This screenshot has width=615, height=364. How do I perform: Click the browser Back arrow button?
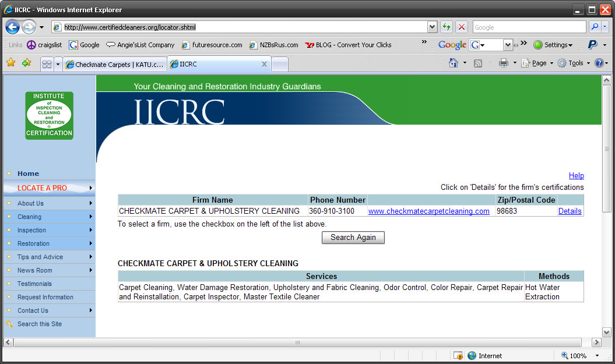13,27
